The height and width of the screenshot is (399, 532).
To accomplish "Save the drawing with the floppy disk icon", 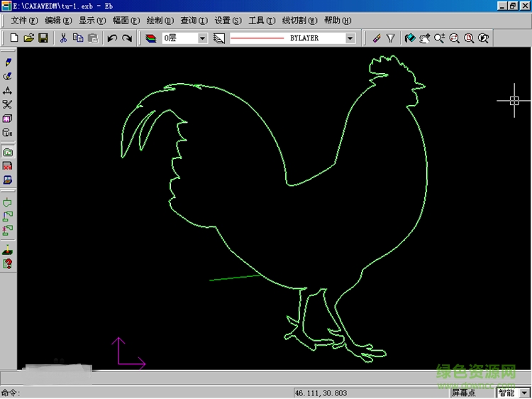I will point(43,38).
